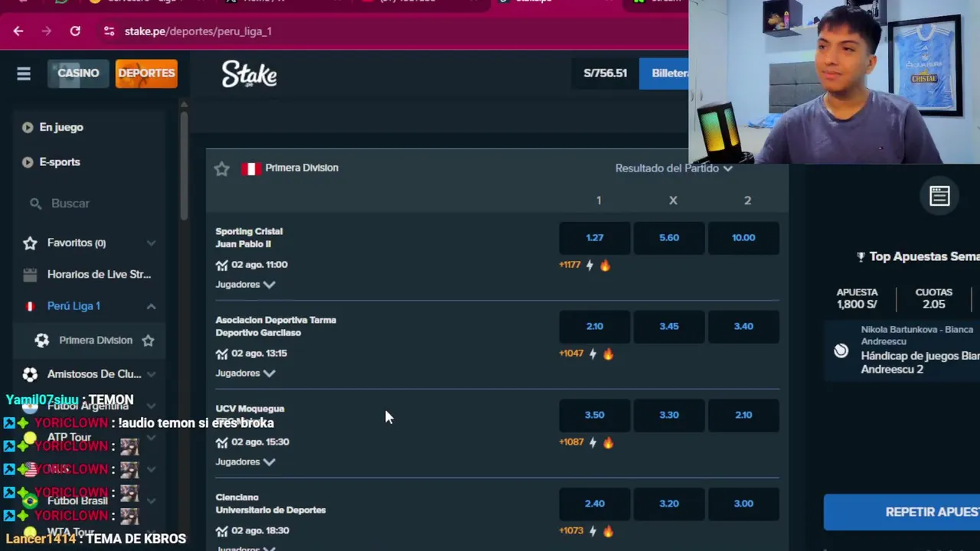Grab the sidebar vertical scrollbar

(x=184, y=165)
